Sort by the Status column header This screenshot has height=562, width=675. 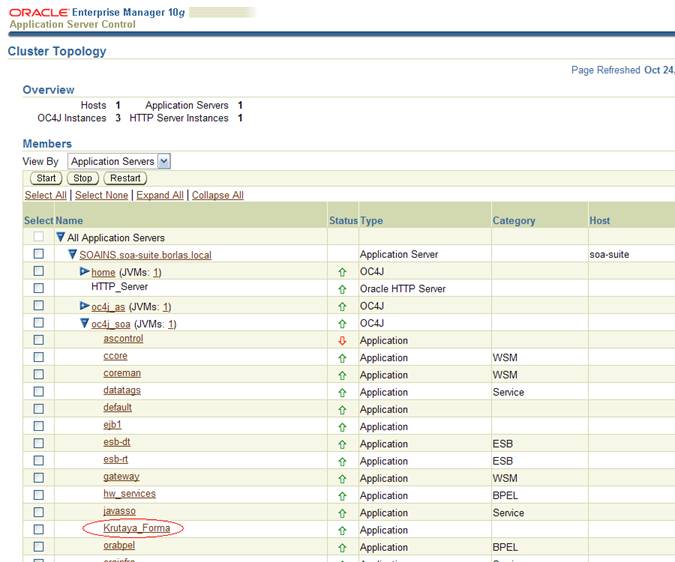(x=343, y=220)
